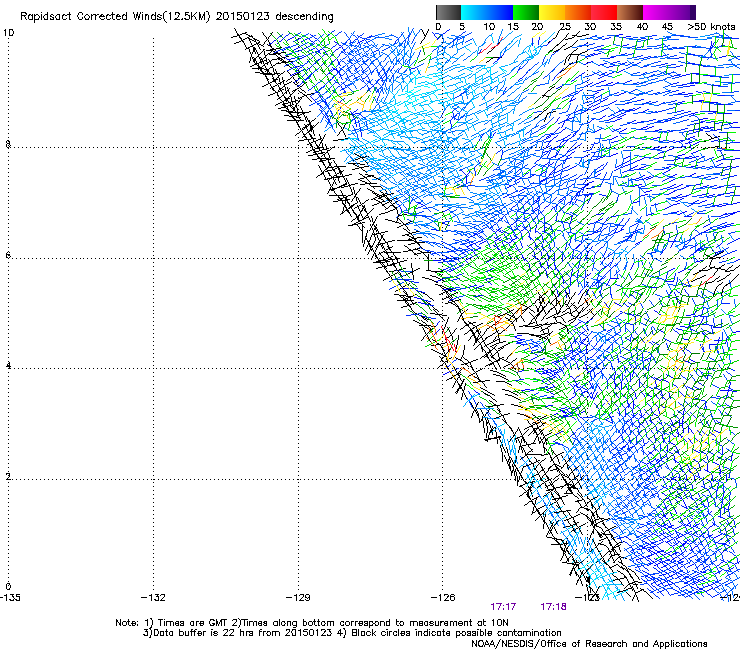740x650 pixels.
Task: Click the longitude axis label '-123'
Action: [587, 598]
